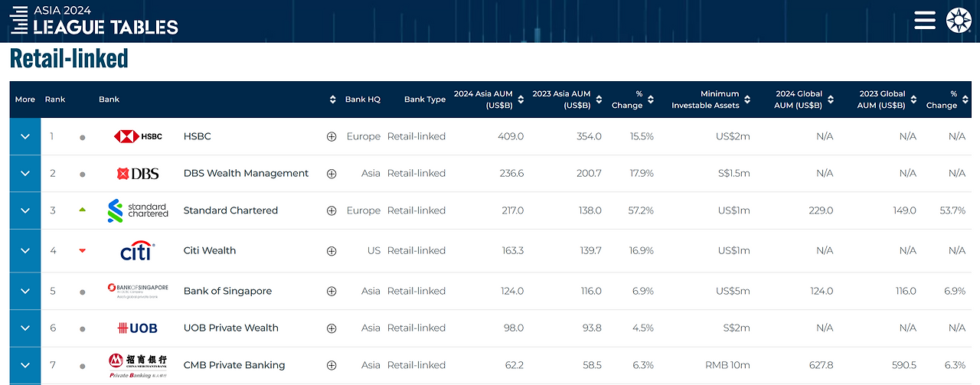Viewport: 980px width, 385px height.
Task: Expand the Standard Chartered row details
Action: point(25,210)
